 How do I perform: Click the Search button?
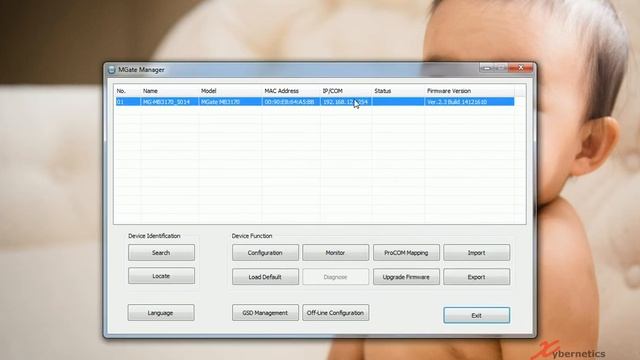click(x=161, y=253)
